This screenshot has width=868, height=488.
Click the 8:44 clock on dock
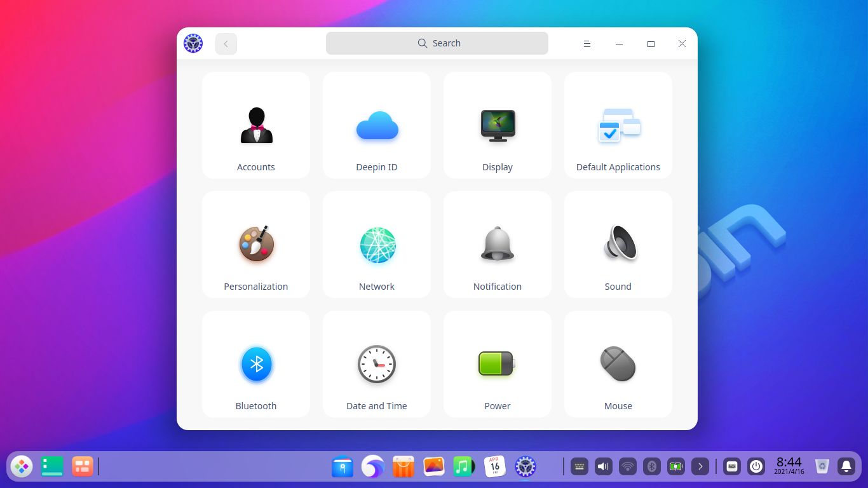point(789,466)
